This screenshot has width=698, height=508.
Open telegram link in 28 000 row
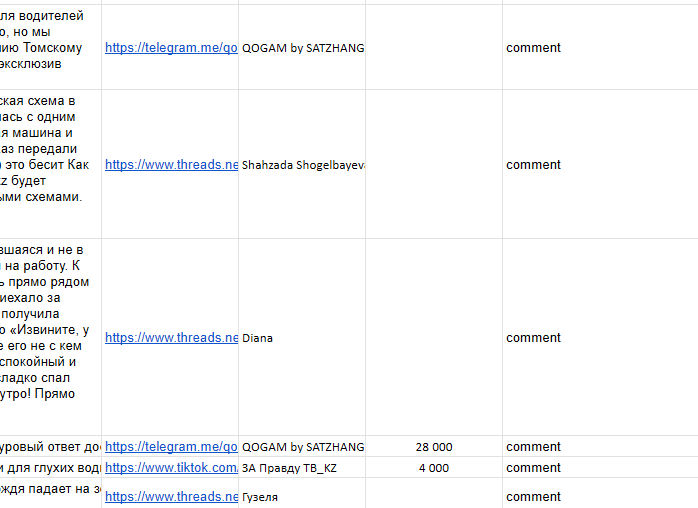tap(171, 447)
